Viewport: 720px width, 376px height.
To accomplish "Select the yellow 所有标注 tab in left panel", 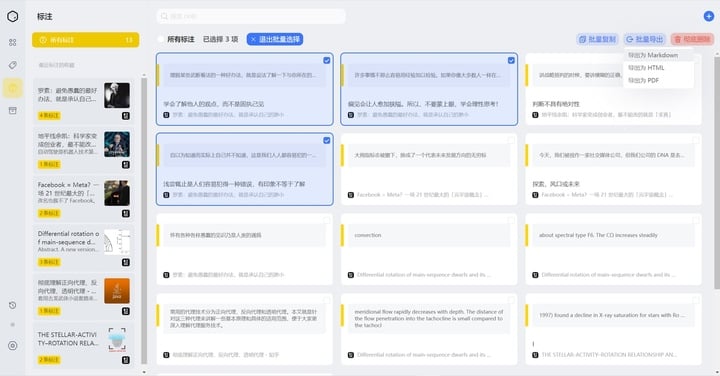I will [85, 40].
